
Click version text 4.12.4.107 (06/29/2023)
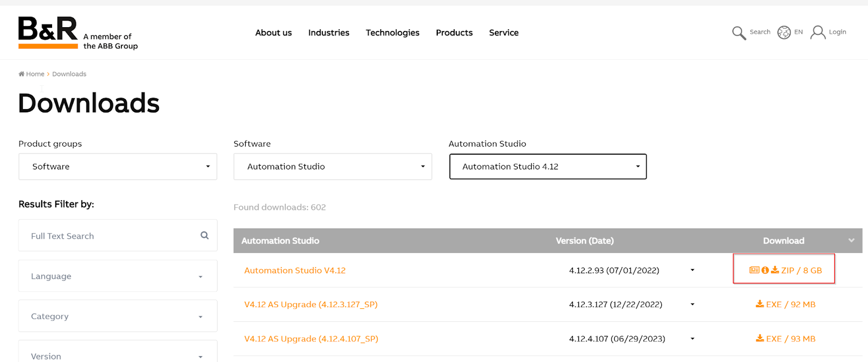tap(617, 339)
